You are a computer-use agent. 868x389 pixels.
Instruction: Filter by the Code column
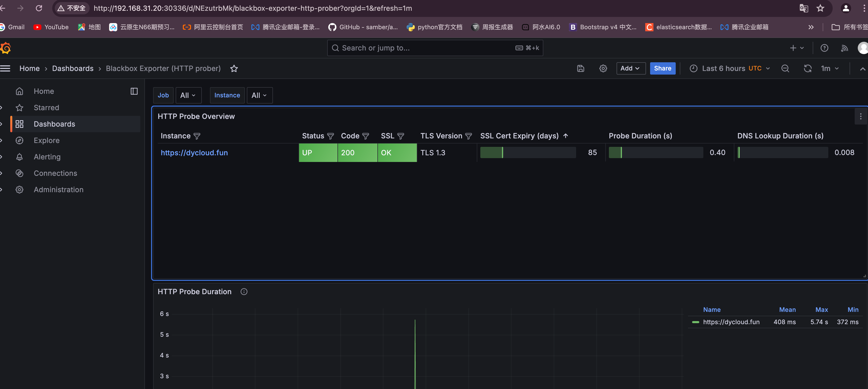tap(366, 136)
